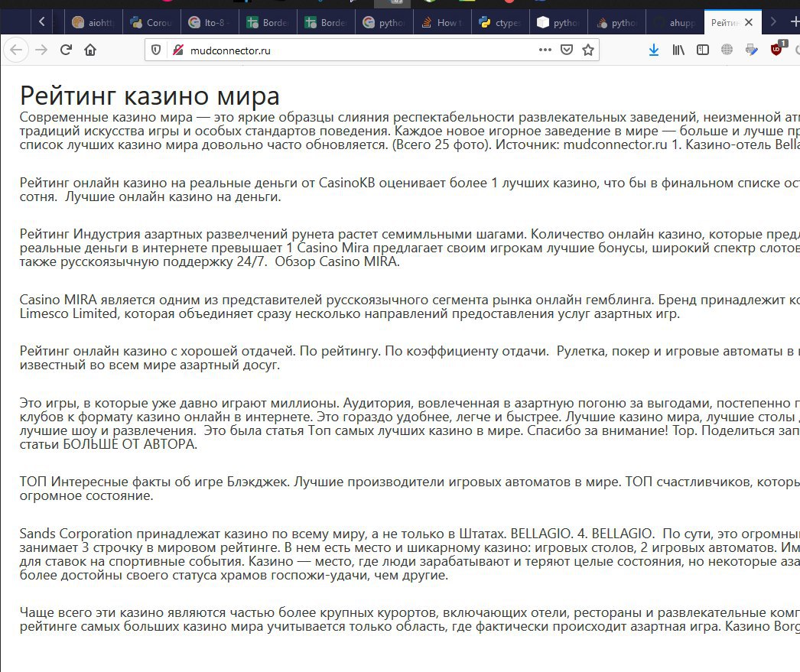This screenshot has width=800, height=672.
Task: Go forward to the next page
Action: click(x=41, y=50)
